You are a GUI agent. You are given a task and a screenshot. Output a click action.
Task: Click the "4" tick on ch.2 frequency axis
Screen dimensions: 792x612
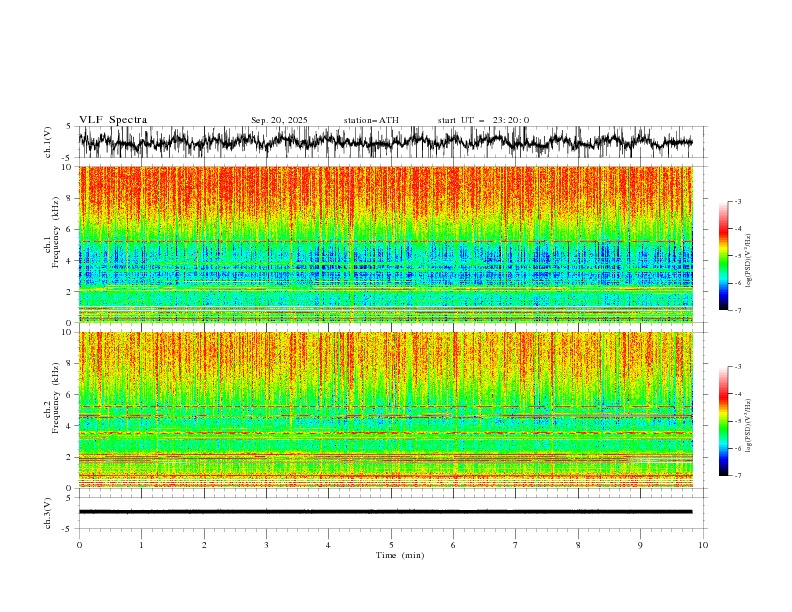pos(69,426)
